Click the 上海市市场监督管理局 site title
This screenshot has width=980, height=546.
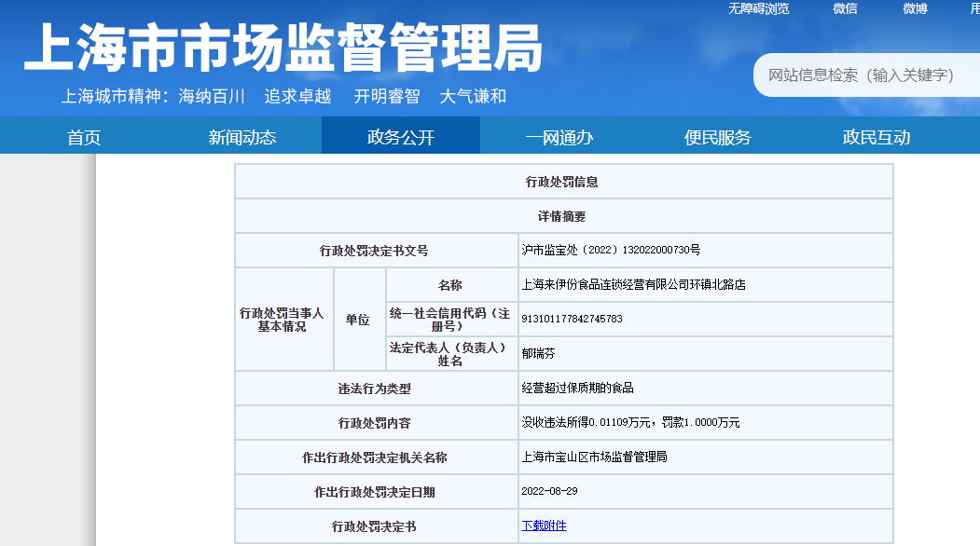tap(283, 48)
